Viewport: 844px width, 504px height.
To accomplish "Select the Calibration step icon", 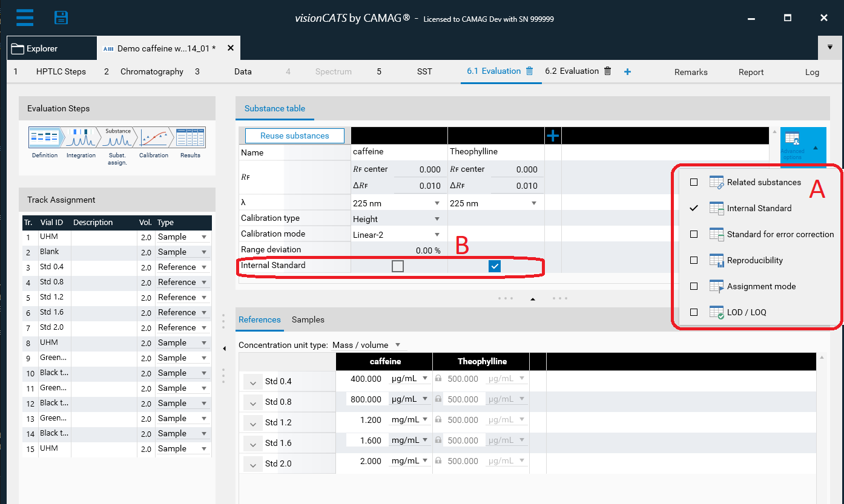I will coord(154,139).
